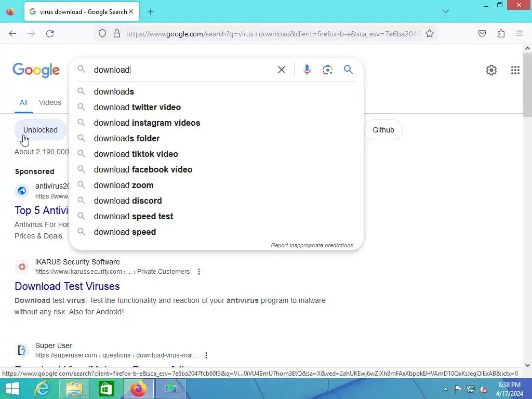Start a search by voice
The image size is (532, 399).
pos(307,70)
